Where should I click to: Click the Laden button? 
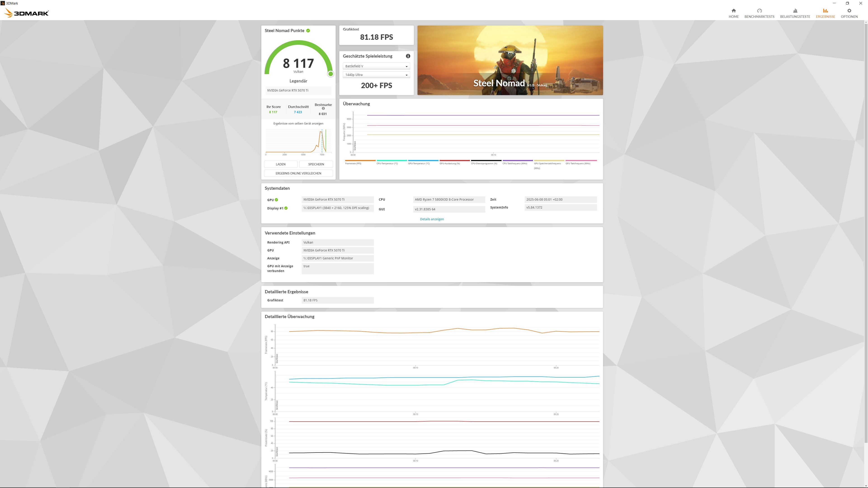[280, 164]
